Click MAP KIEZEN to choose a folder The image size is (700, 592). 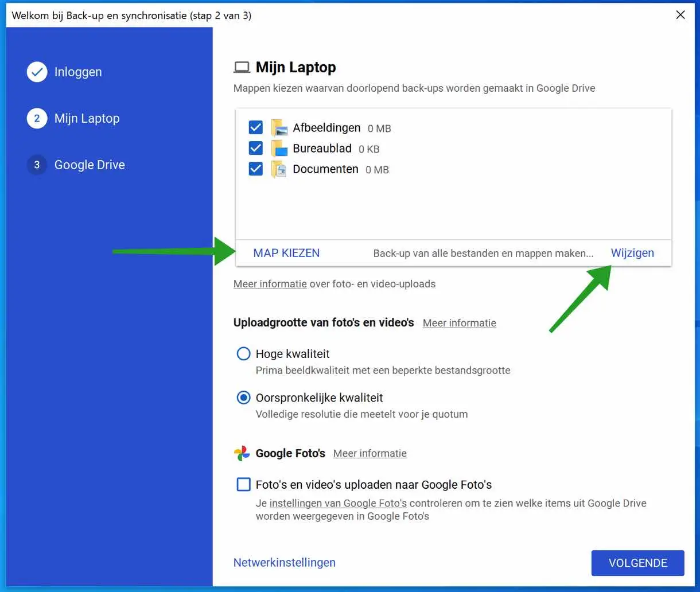[x=286, y=253]
